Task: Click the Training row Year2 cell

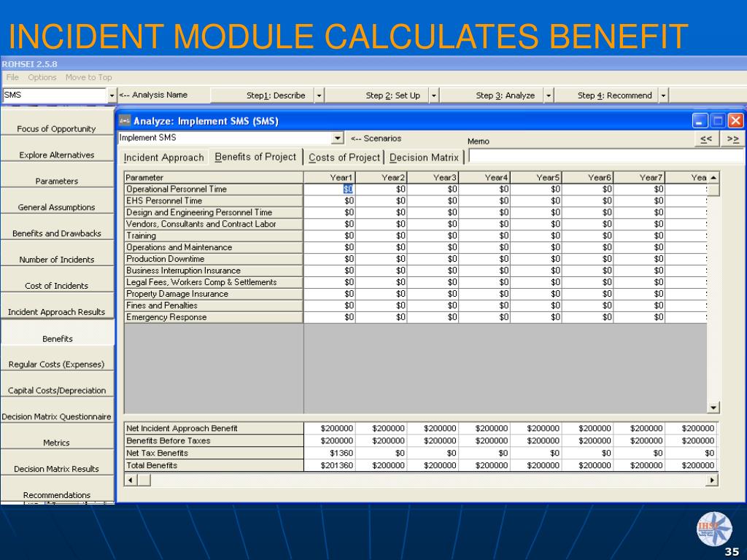Action: 381,236
